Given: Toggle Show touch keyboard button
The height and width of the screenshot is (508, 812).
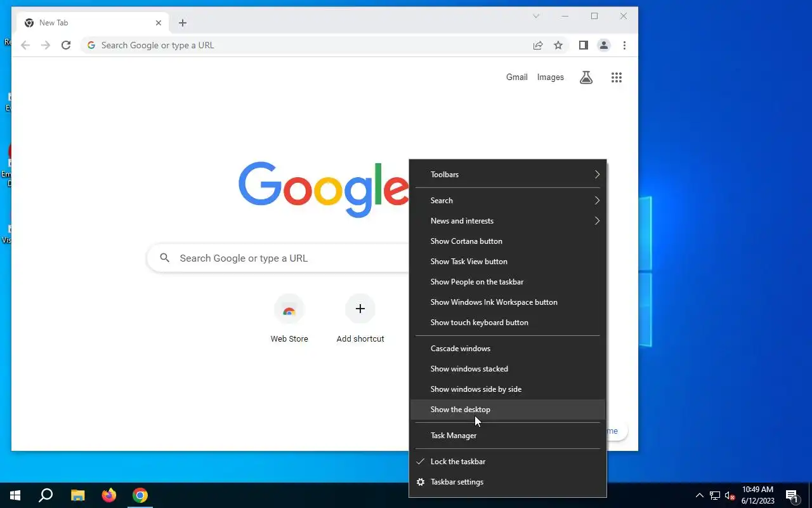Looking at the screenshot, I should click(x=507, y=323).
